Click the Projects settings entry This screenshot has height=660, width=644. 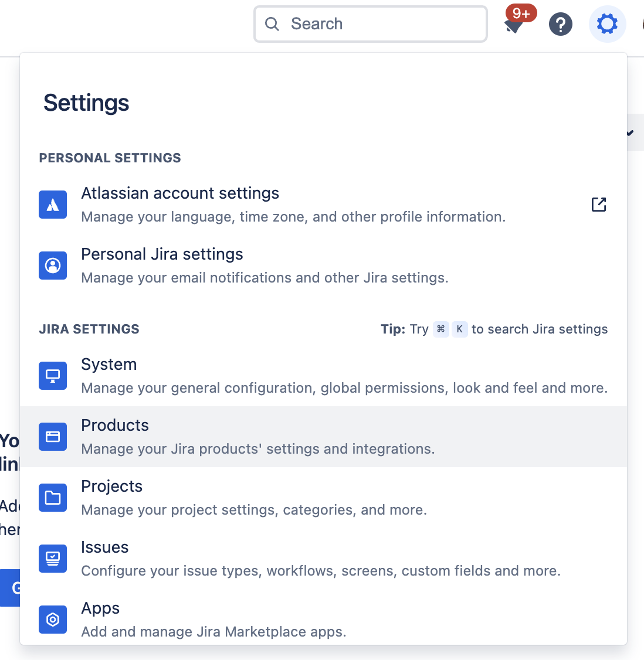[111, 486]
